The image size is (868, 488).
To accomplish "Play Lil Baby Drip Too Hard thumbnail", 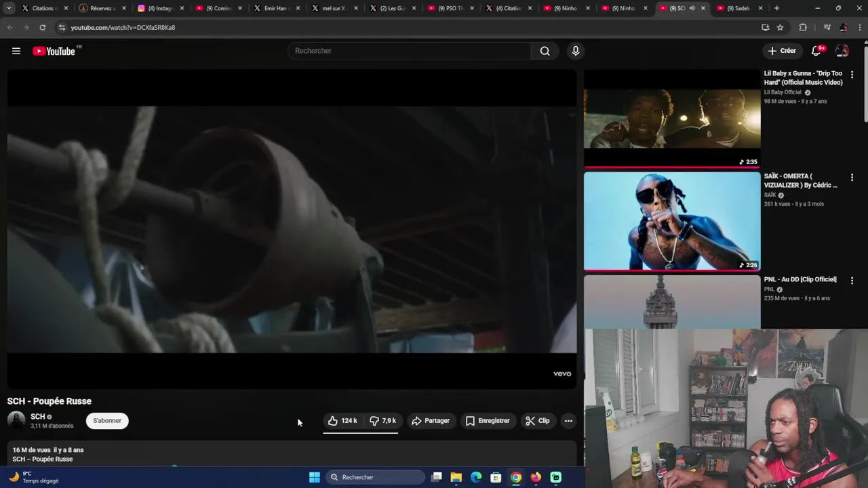I will [672, 119].
